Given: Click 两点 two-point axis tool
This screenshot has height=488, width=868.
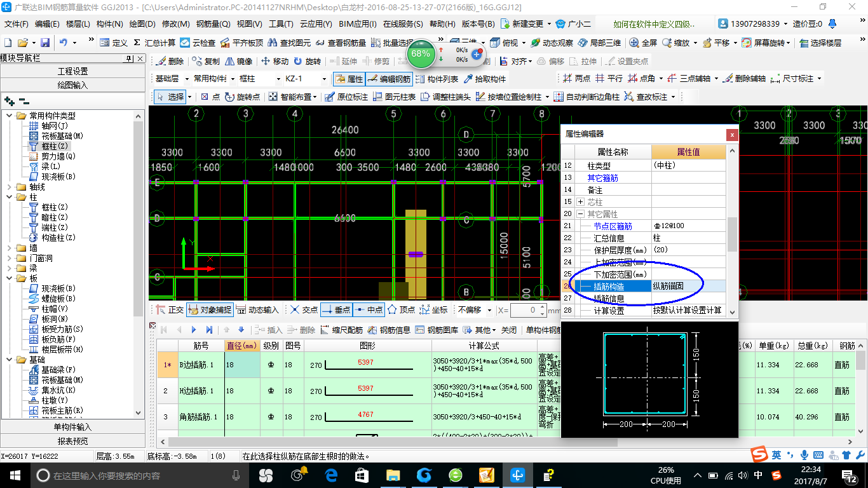Looking at the screenshot, I should click(x=577, y=79).
